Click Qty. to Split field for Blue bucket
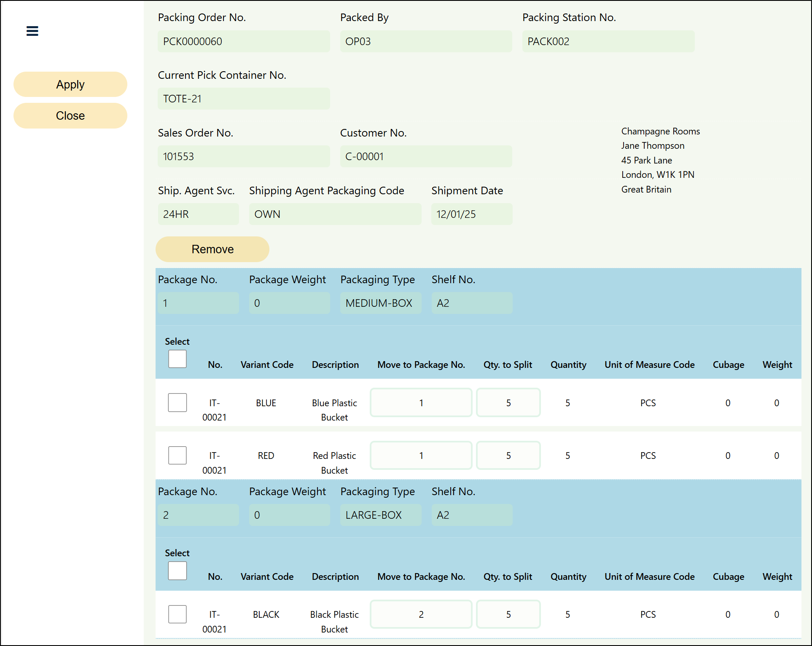The width and height of the screenshot is (812, 646). (508, 403)
